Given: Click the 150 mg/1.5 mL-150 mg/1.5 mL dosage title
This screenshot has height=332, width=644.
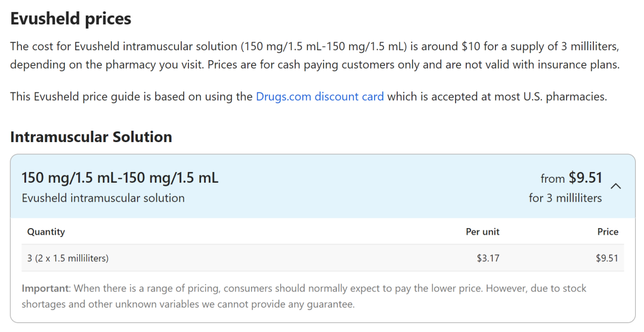Looking at the screenshot, I should (120, 177).
